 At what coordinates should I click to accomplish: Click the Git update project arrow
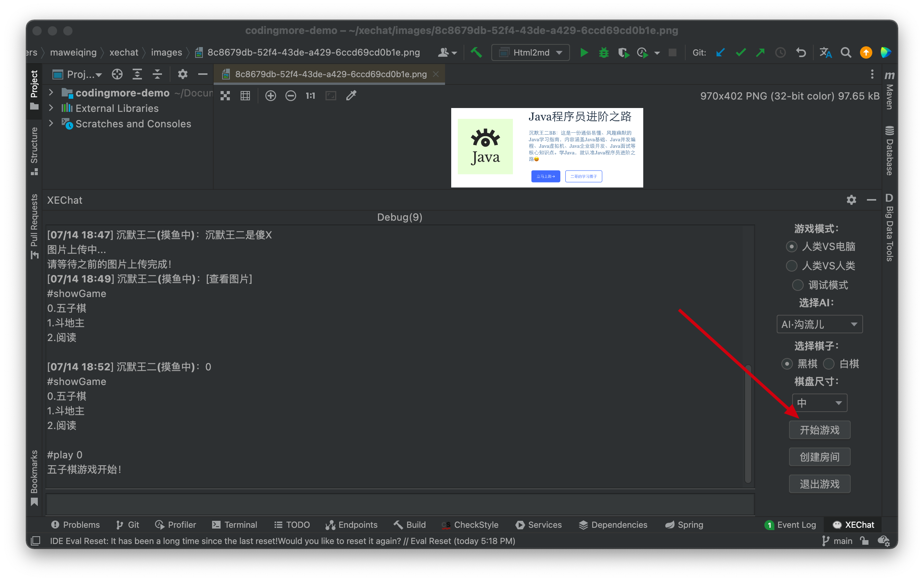(x=720, y=52)
